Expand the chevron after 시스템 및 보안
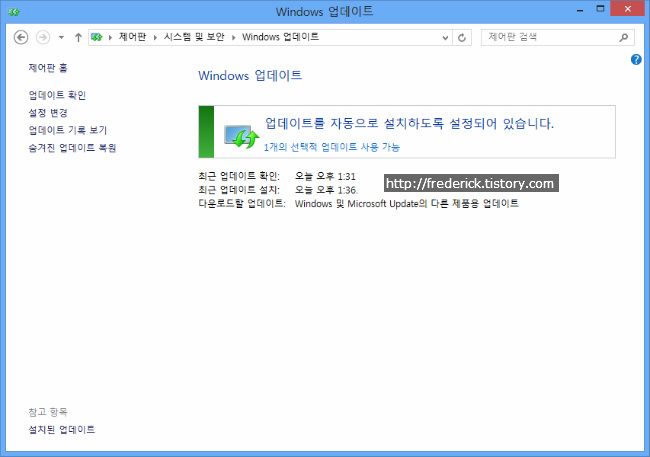Viewport: 650px width, 457px height. pyautogui.click(x=234, y=37)
